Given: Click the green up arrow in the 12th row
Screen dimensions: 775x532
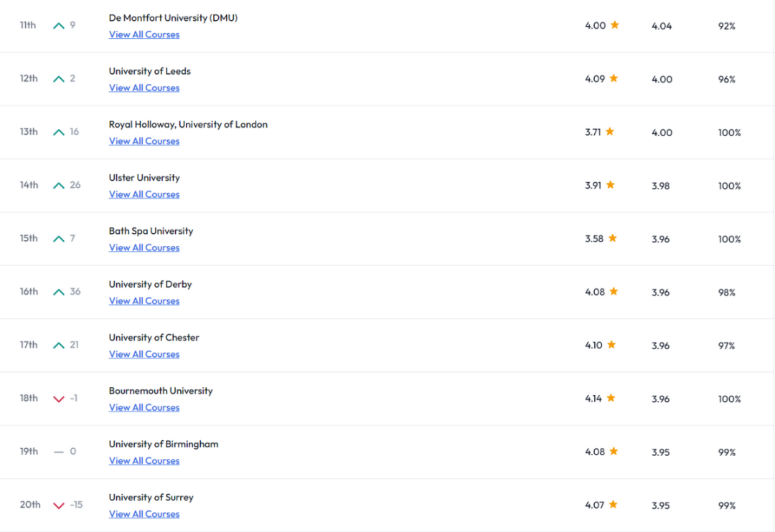Looking at the screenshot, I should point(59,79).
